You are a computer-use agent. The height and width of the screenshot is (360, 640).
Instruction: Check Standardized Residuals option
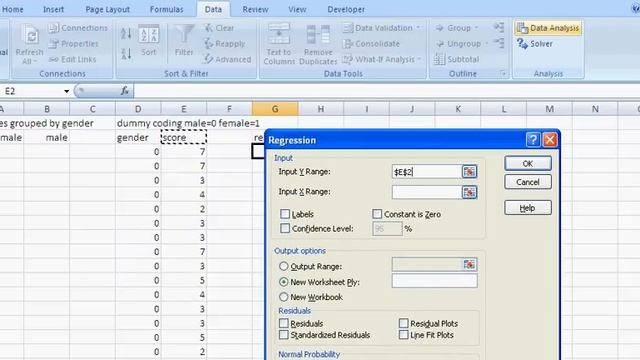[284, 335]
